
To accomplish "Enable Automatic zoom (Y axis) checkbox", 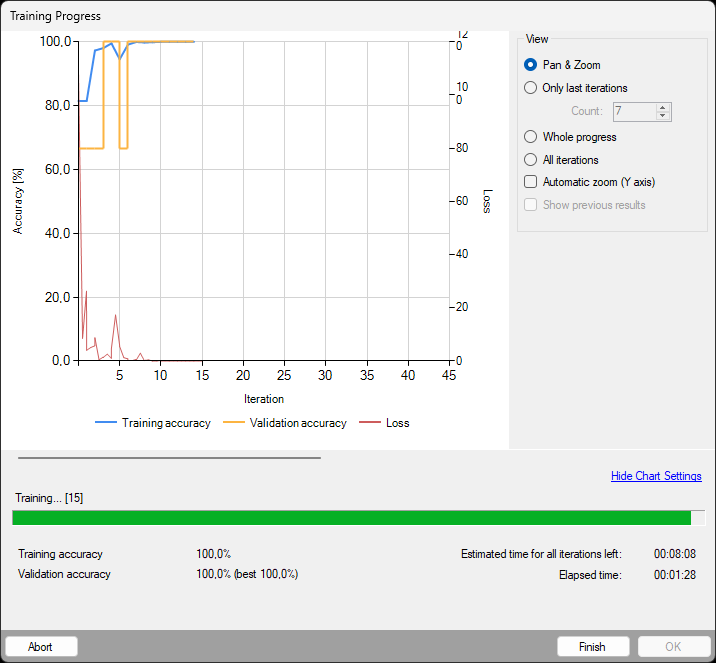I will tap(531, 182).
